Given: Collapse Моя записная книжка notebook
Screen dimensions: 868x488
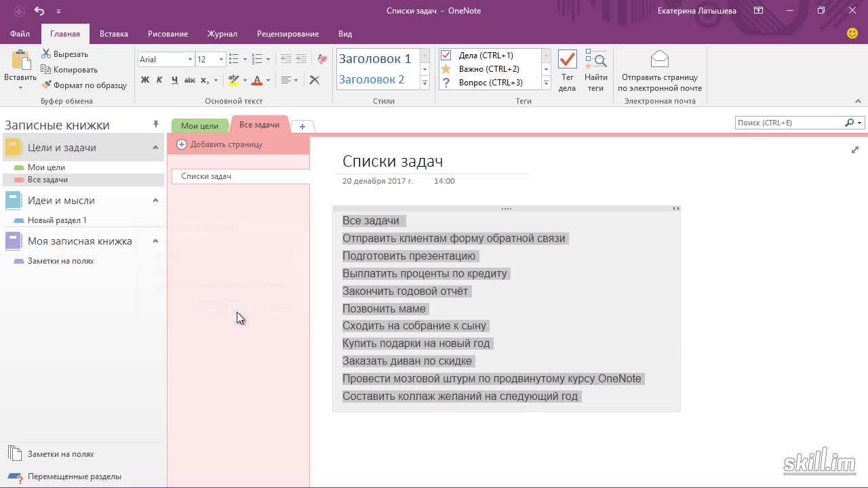Looking at the screenshot, I should [x=155, y=241].
